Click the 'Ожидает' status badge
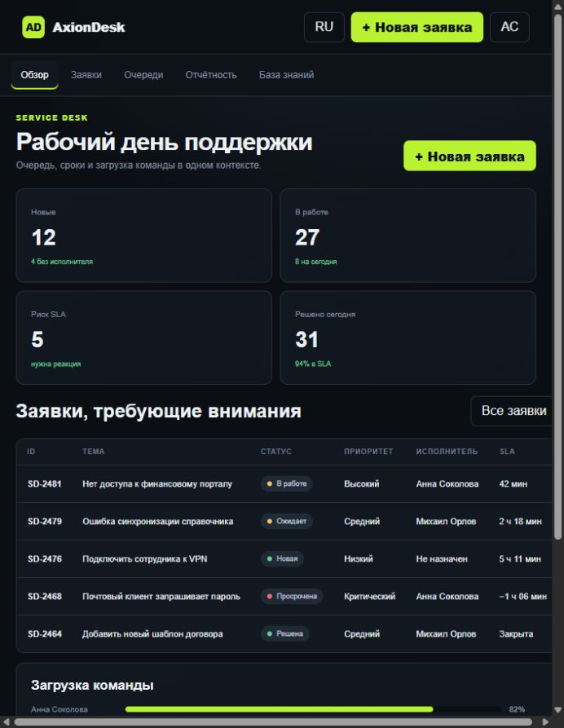This screenshot has width=564, height=728. point(286,522)
